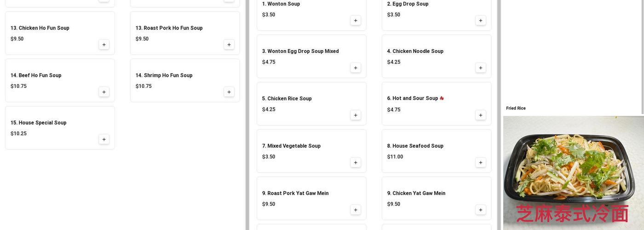
Task: Add Beef Ho Fun Soup to cart
Action: [x=104, y=92]
